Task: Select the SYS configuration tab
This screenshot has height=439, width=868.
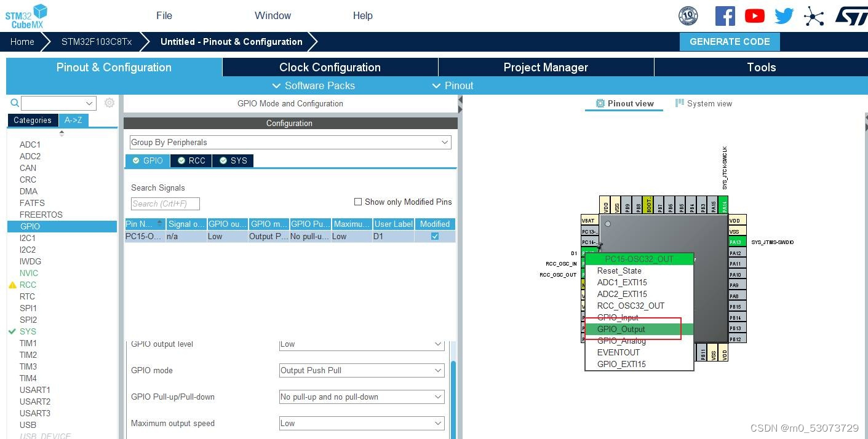Action: 233,160
